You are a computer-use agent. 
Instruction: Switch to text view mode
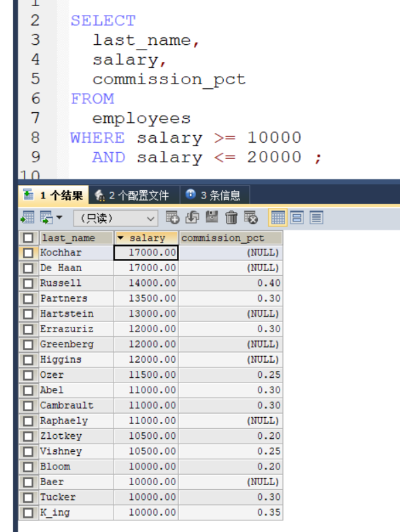(316, 217)
